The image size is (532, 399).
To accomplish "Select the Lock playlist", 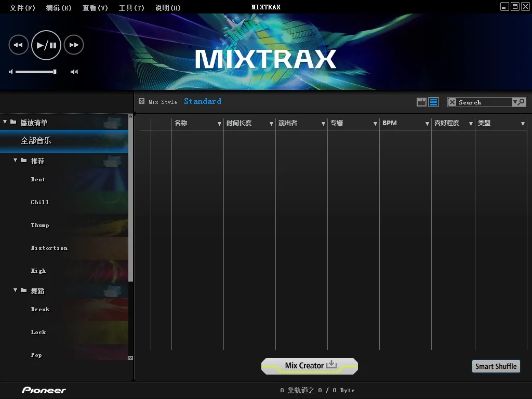I will tap(64, 332).
